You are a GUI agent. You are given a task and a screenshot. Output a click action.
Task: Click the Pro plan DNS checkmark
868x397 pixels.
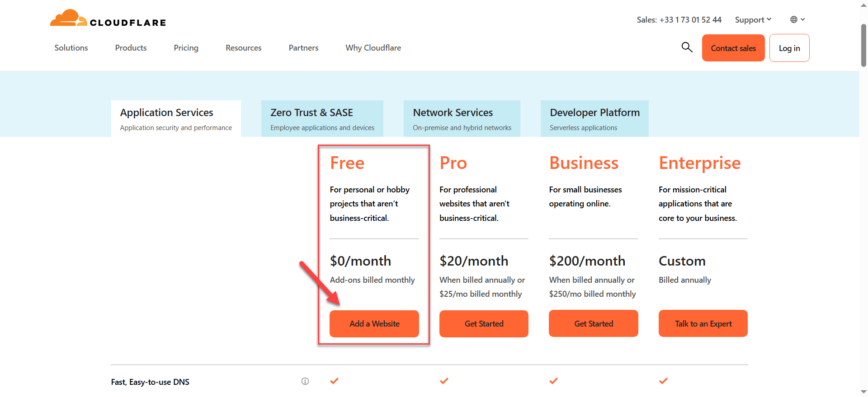(x=444, y=381)
